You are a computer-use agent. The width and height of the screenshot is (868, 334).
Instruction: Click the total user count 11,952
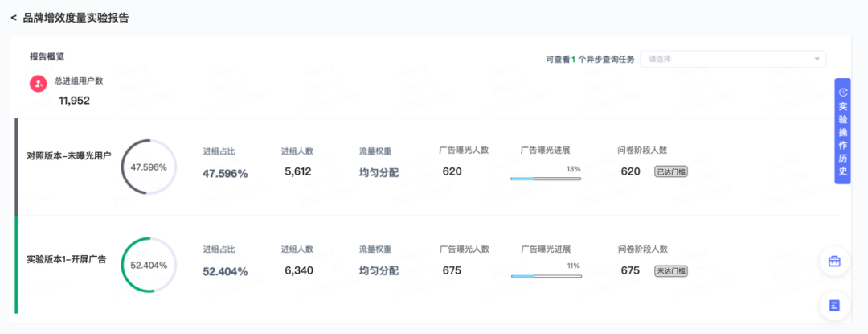tap(74, 101)
